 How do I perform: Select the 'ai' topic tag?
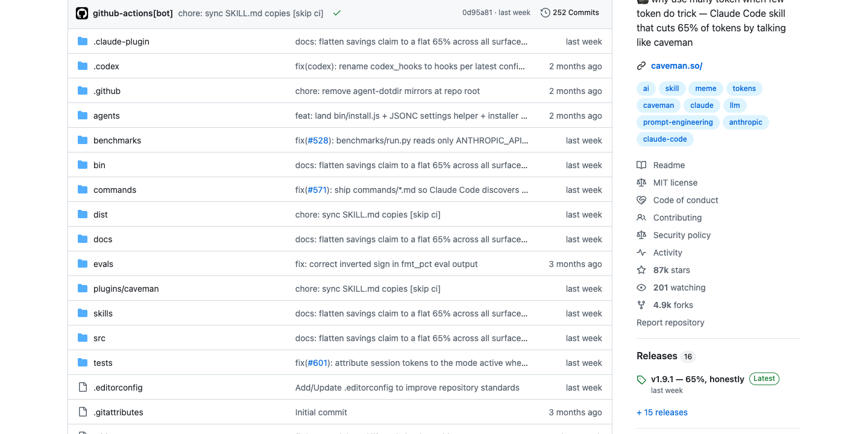click(x=646, y=89)
